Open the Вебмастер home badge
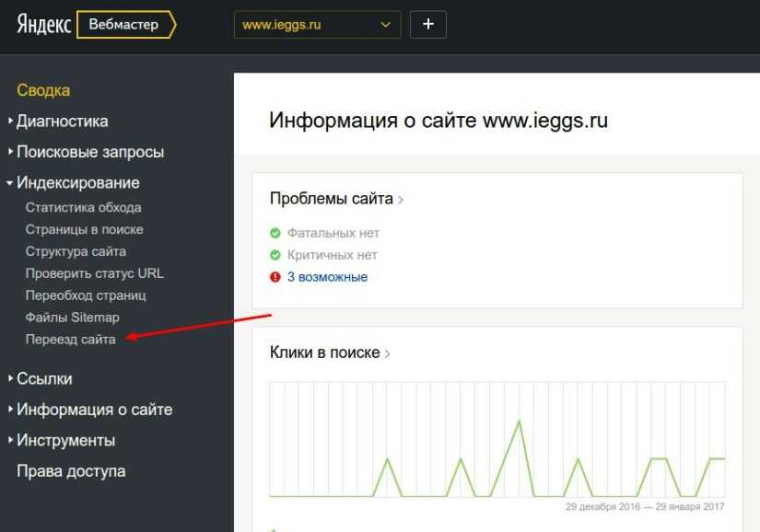This screenshot has width=760, height=532. pyautogui.click(x=126, y=24)
